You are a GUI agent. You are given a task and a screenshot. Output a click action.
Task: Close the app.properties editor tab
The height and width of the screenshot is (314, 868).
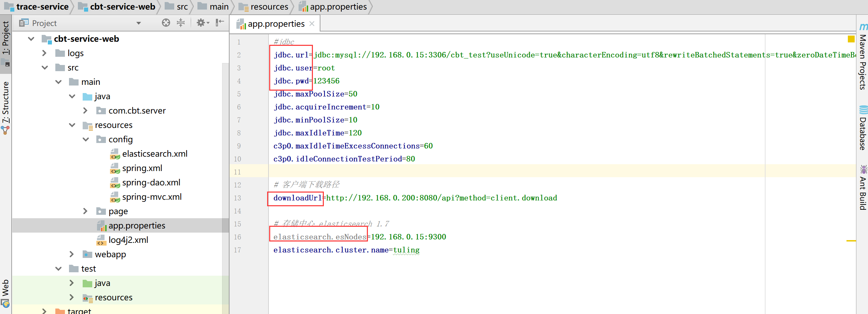(312, 24)
